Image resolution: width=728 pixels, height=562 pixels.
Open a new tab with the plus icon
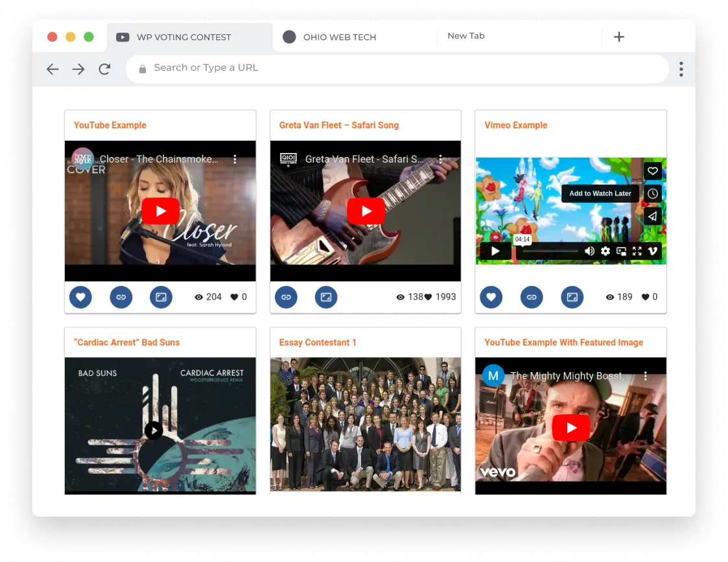click(x=619, y=37)
